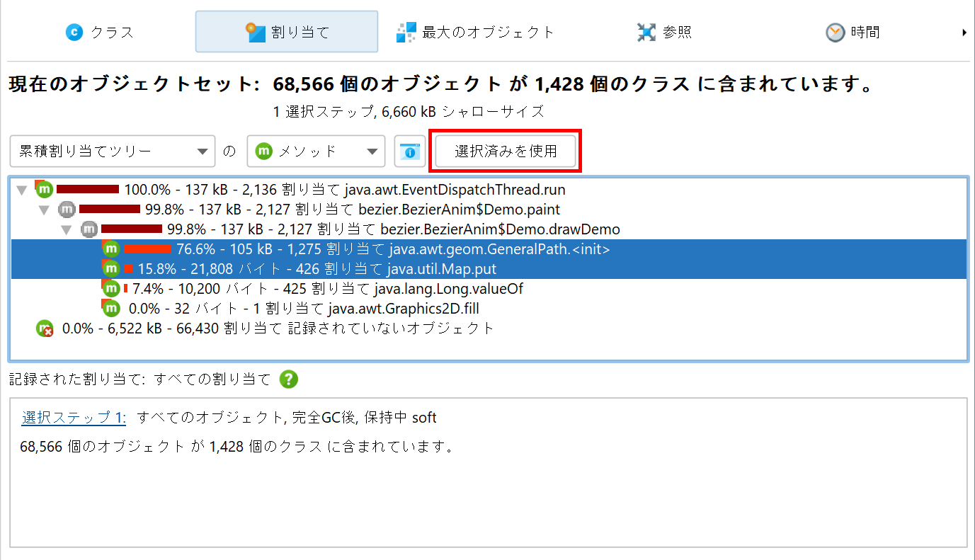Click the method icon of Long.valueOf
Image resolution: width=975 pixels, height=560 pixels.
111,288
